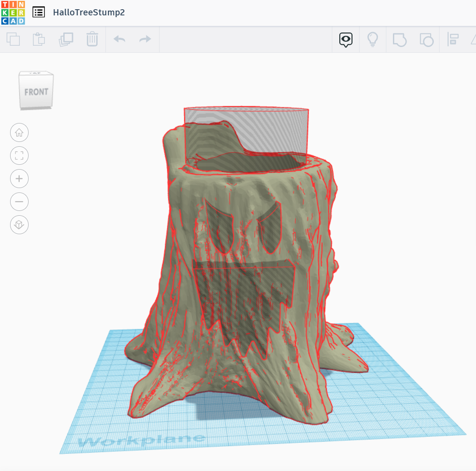Click the Paste icon
Viewport: 476px width, 471px height.
(x=39, y=39)
